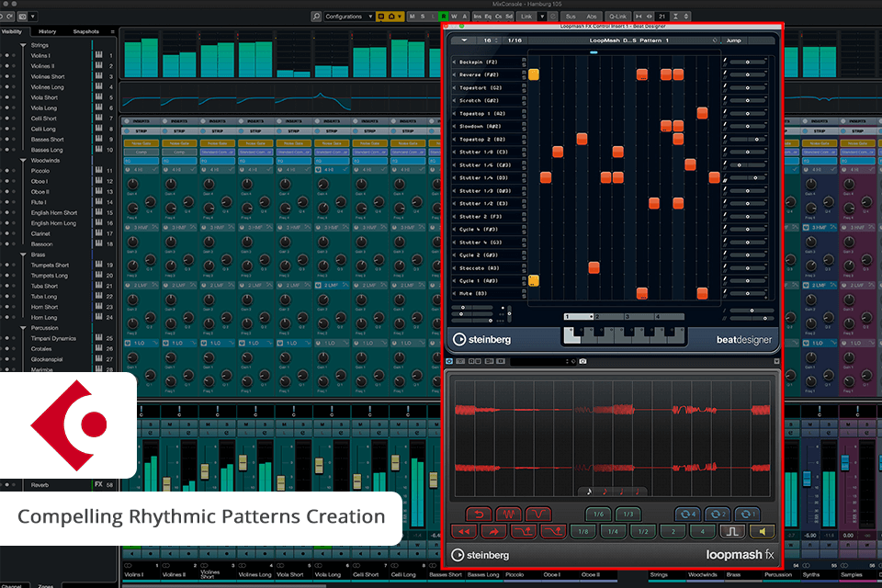Toggle the yellow step in Cycle 1 lane
This screenshot has height=588, width=882.
[534, 280]
